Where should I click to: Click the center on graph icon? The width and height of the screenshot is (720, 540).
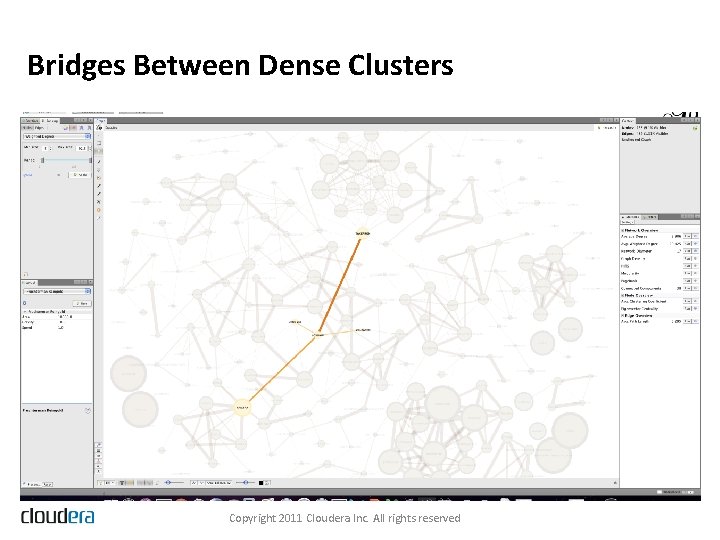99,444
